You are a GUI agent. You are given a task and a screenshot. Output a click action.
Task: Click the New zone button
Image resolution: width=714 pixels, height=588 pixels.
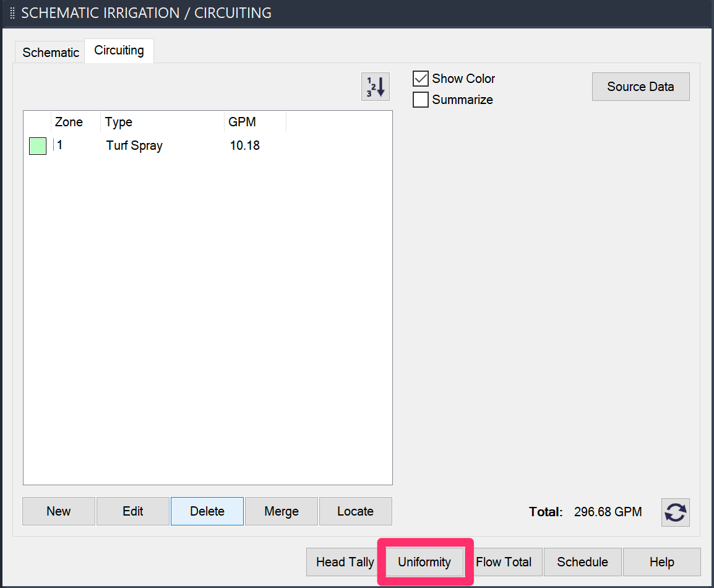[59, 511]
